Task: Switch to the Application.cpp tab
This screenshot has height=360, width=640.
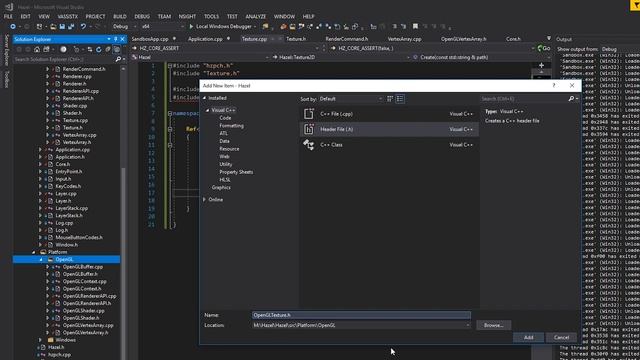Action: [x=205, y=39]
